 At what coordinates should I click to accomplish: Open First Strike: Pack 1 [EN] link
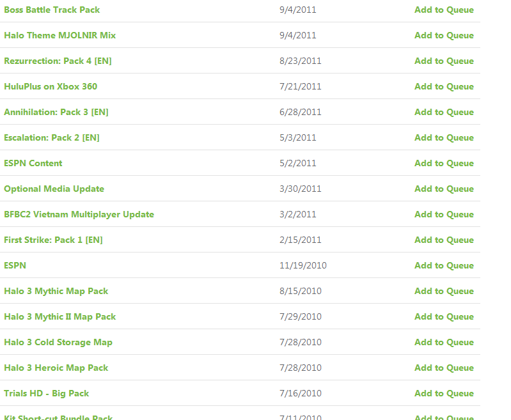point(53,240)
